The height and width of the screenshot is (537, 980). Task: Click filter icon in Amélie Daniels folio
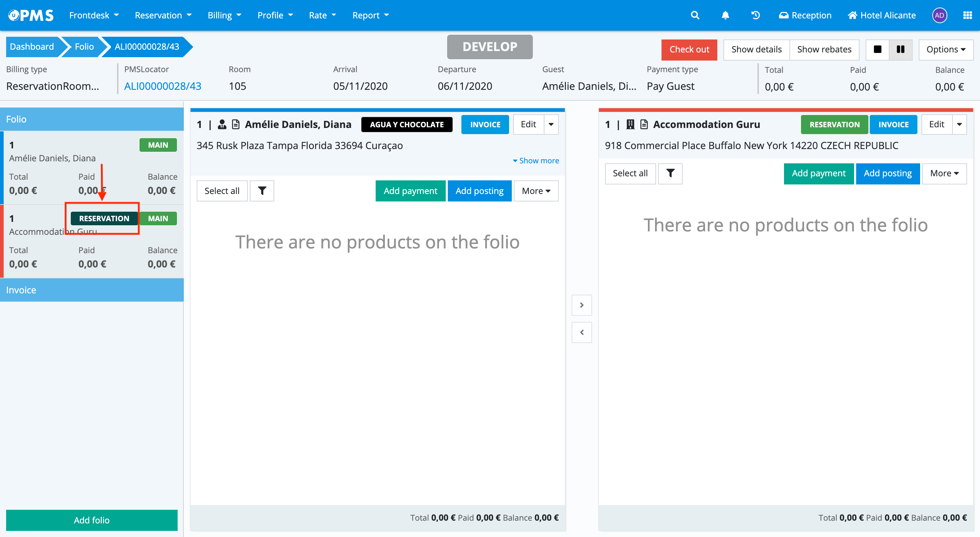(262, 191)
